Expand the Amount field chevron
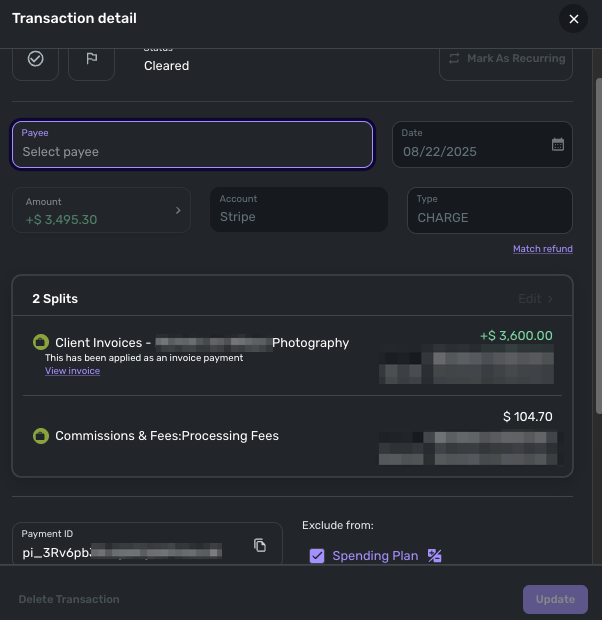 [x=178, y=210]
